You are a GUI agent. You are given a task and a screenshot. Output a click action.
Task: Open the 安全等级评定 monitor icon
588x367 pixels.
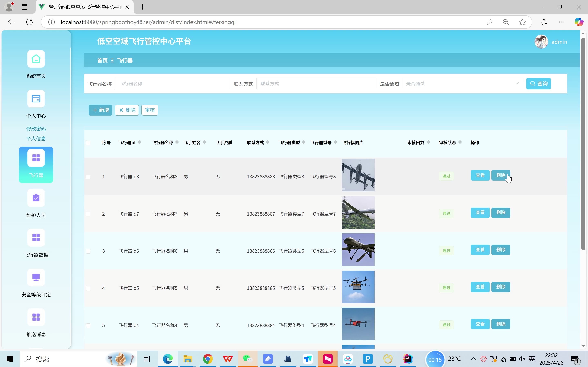[x=36, y=277]
